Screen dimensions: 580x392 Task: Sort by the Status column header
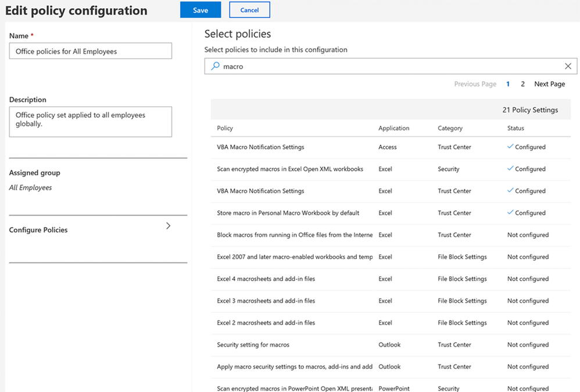[515, 128]
